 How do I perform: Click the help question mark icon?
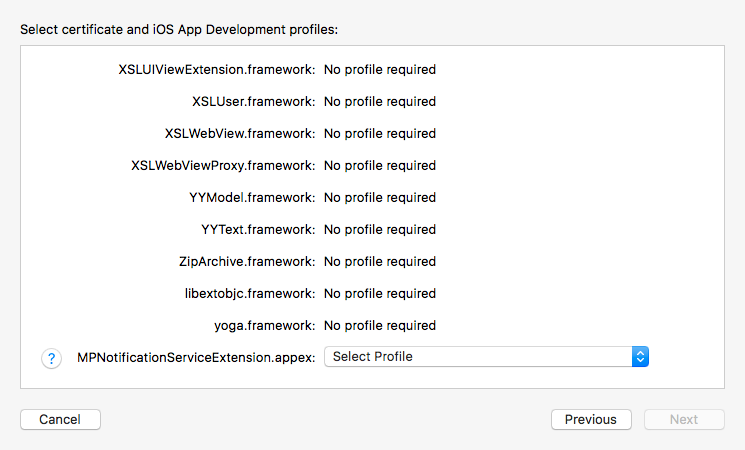(52, 358)
